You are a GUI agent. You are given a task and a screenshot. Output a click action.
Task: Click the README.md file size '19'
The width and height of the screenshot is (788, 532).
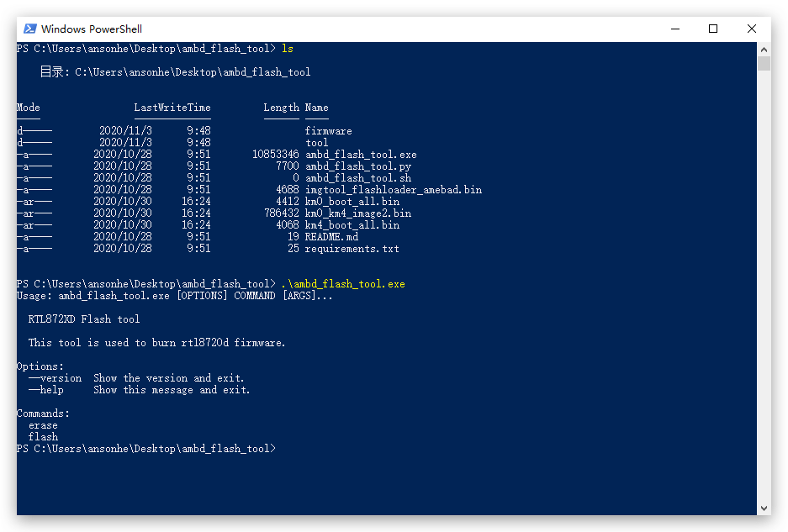click(294, 237)
